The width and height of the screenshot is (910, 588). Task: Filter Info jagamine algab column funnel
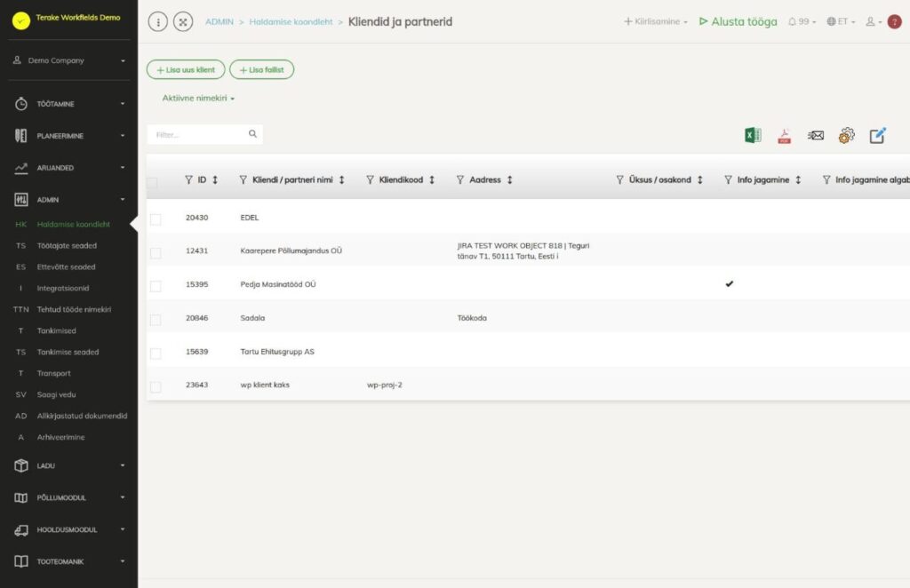tap(826, 179)
